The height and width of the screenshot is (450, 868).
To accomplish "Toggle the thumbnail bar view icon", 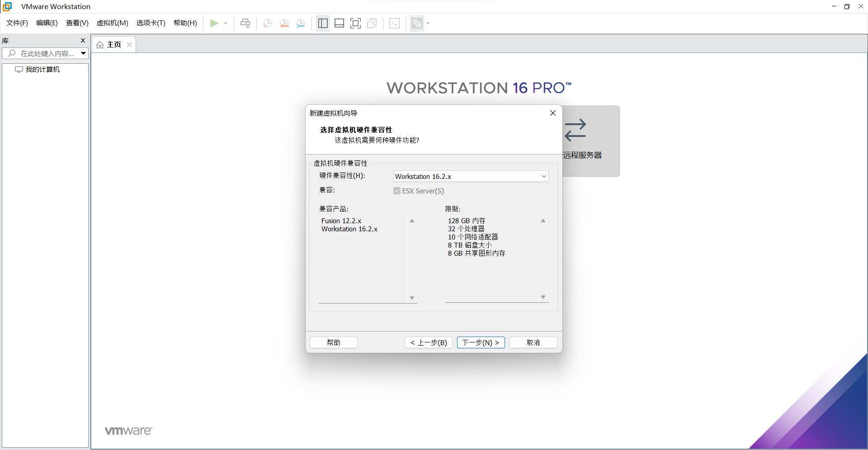I will (339, 23).
